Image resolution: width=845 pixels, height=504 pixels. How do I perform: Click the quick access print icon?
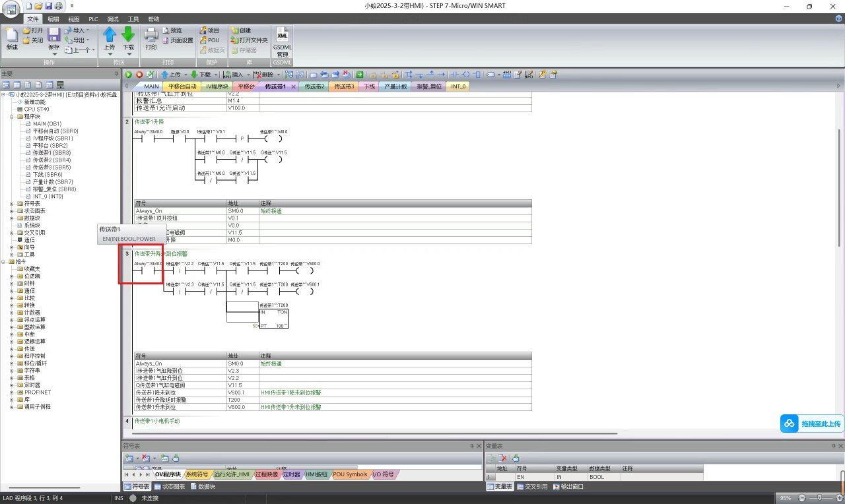58,5
